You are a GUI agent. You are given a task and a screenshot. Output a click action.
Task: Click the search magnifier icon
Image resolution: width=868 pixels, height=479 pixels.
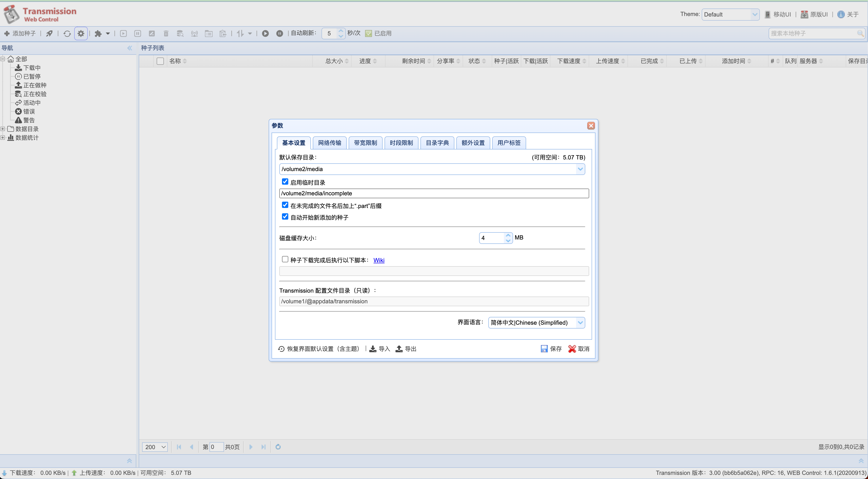[x=860, y=33]
